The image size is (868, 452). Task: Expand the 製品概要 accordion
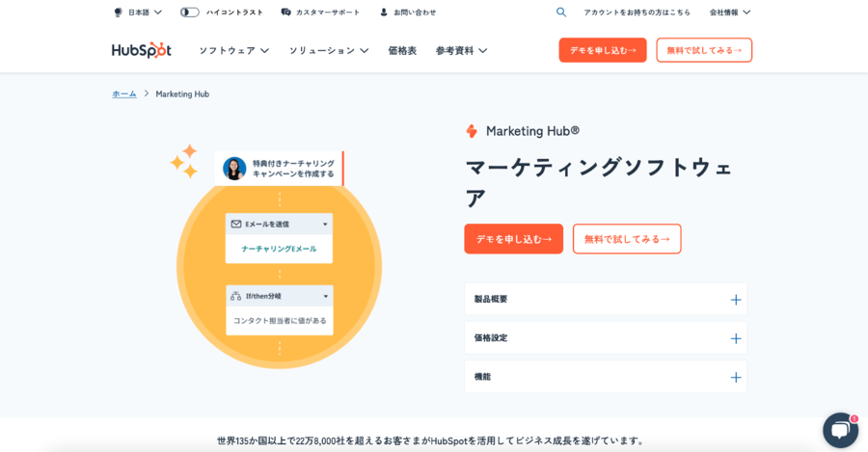[x=606, y=300]
